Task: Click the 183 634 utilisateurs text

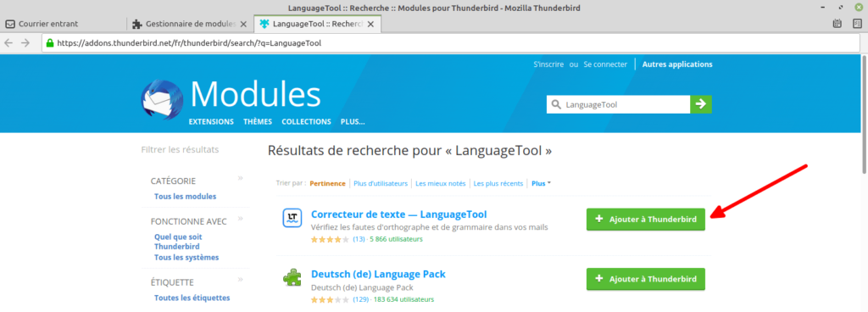Action: tap(403, 300)
